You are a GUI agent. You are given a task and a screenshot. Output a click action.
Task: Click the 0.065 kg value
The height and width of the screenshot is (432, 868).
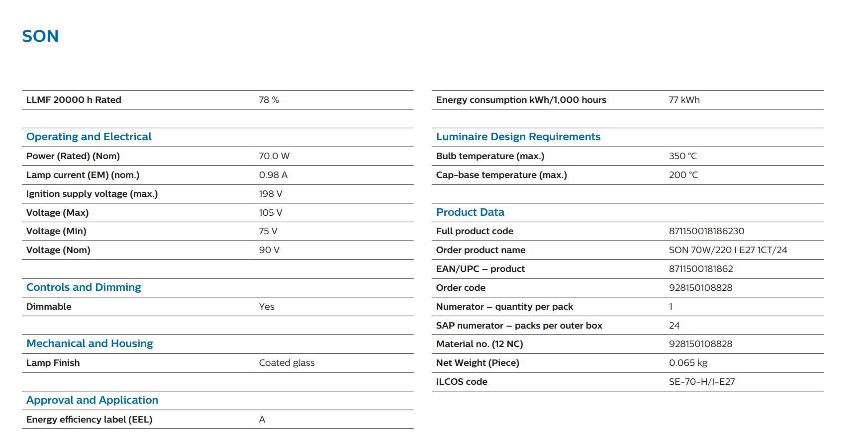(688, 363)
